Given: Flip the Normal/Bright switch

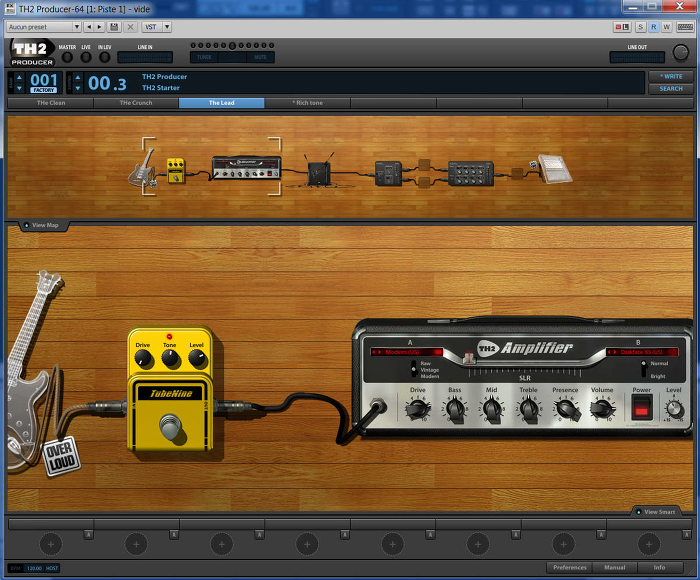Looking at the screenshot, I should click(643, 369).
